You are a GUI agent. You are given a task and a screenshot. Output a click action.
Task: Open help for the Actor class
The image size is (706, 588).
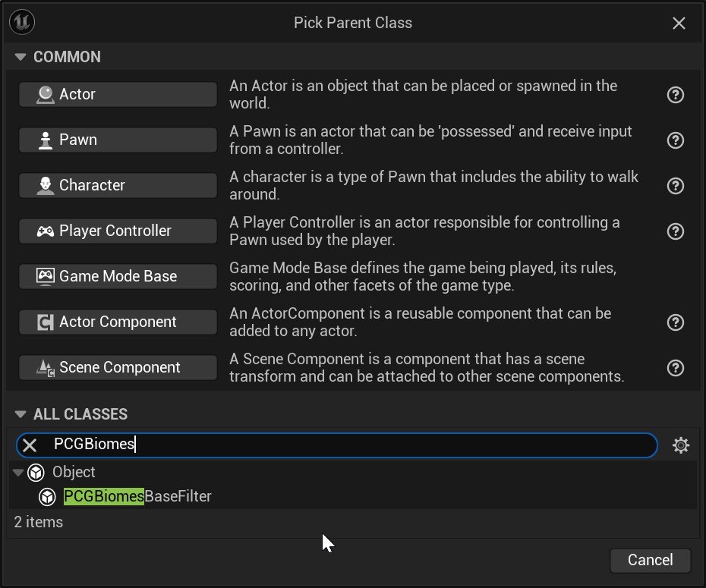click(675, 95)
